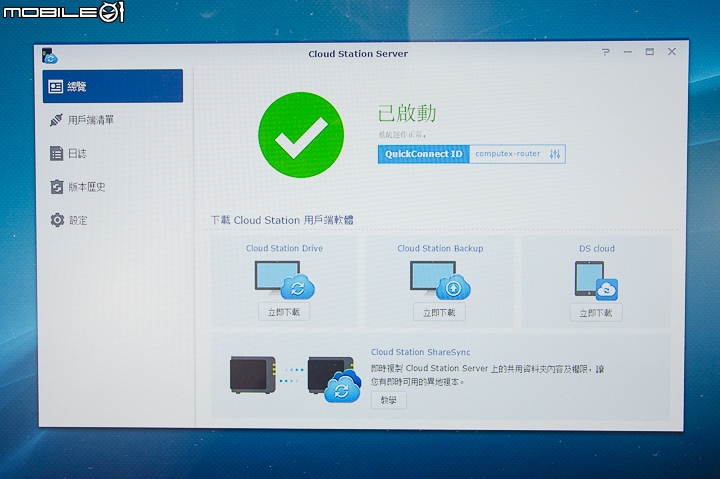Viewport: 720px width, 479px height.
Task: Minimize the Cloud Station Server window
Action: tap(628, 52)
